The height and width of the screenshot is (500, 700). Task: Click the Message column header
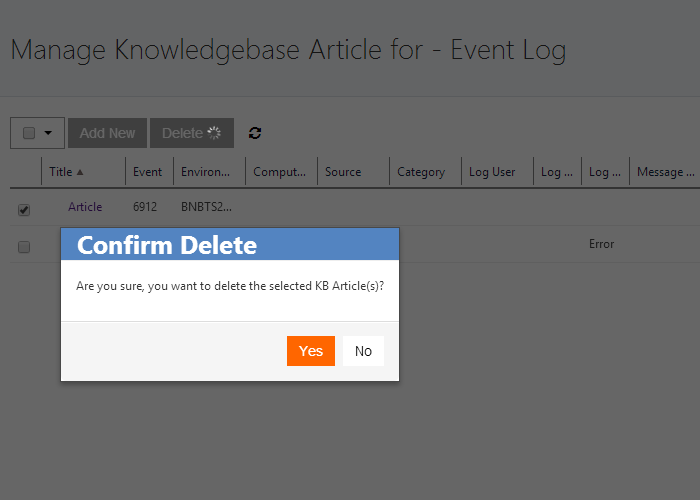(664, 172)
